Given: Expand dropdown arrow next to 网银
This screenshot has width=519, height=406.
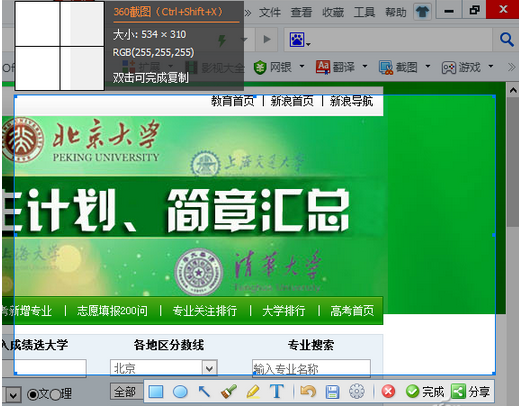Looking at the screenshot, I should 302,66.
